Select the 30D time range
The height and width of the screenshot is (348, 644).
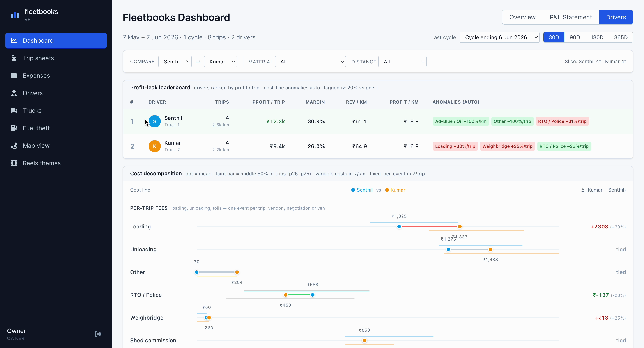(554, 37)
